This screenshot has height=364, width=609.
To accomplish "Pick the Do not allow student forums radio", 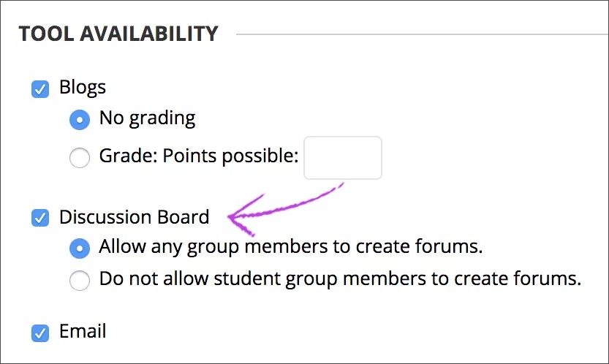I will point(80,280).
